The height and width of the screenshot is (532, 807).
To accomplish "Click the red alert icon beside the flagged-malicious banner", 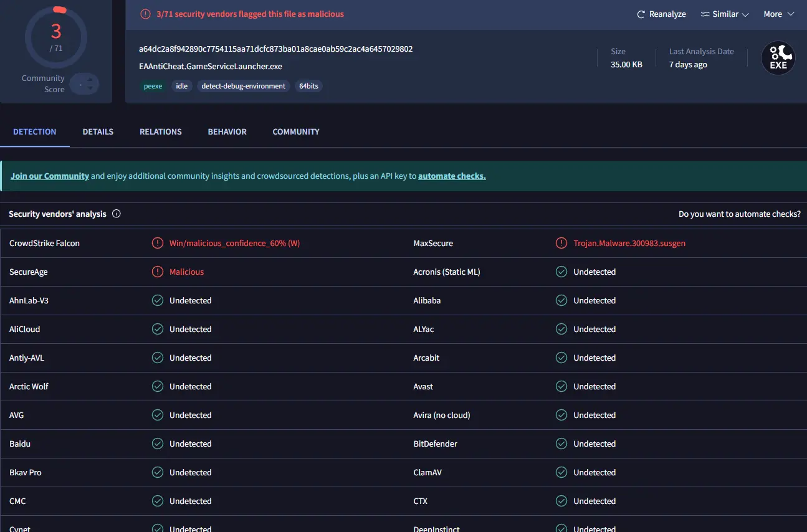I will point(145,14).
